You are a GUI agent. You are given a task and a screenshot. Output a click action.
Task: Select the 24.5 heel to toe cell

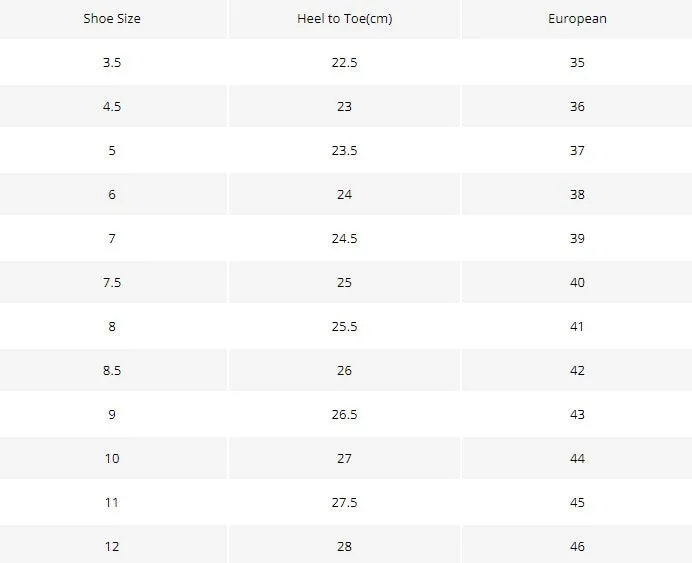pyautogui.click(x=344, y=238)
